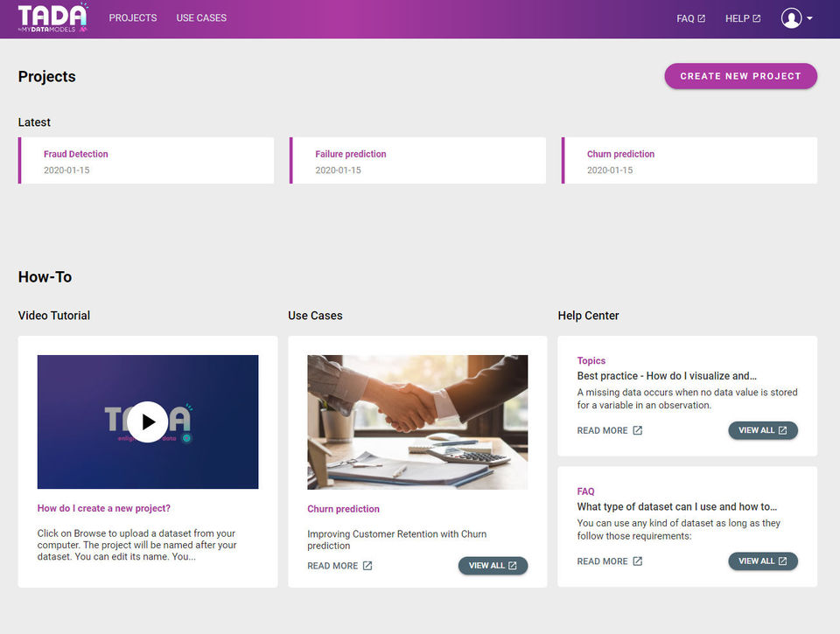
Task: Click the purple FAQ heading in Help Center card
Action: [x=585, y=491]
